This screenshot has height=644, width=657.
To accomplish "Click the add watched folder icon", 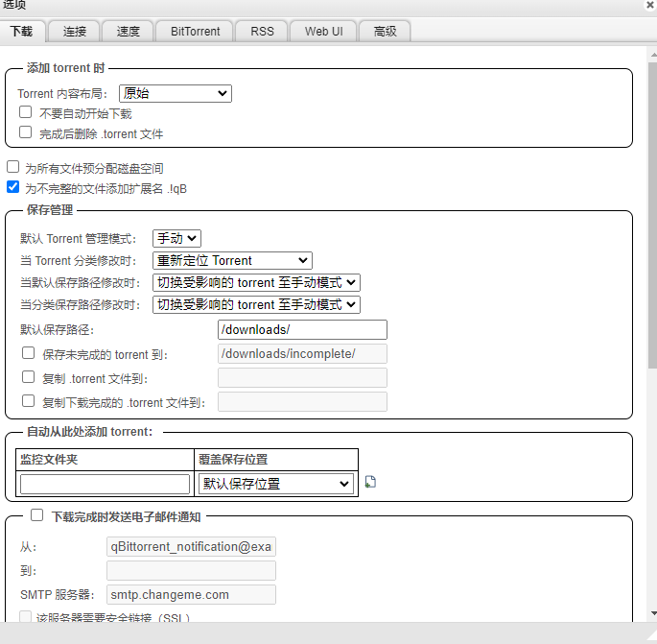I will pos(370,482).
